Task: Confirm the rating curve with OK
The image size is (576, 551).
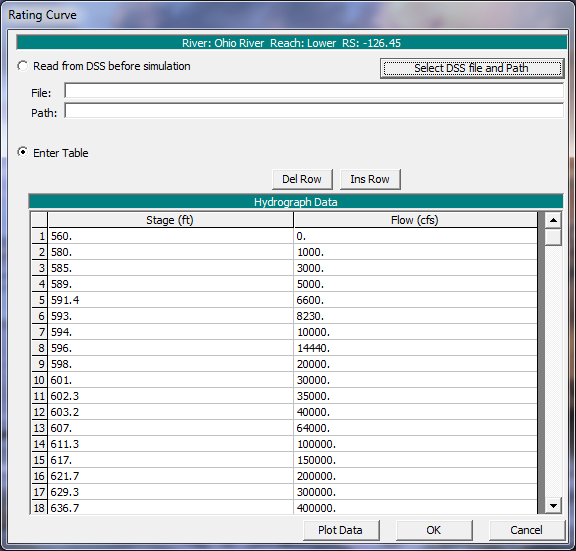Action: (x=434, y=530)
